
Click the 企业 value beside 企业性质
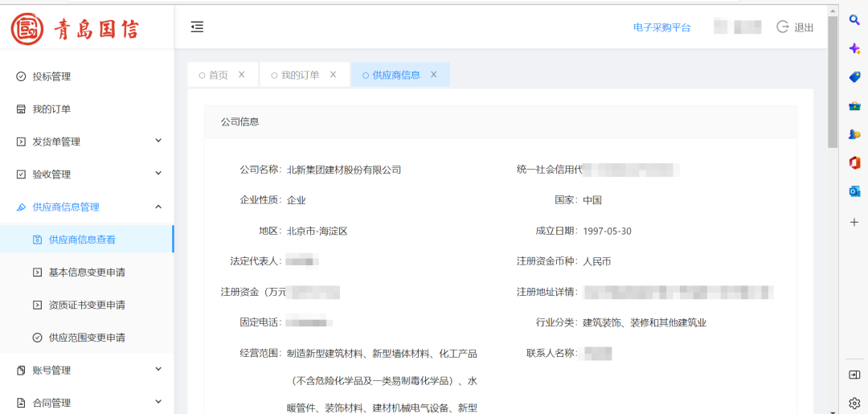296,200
